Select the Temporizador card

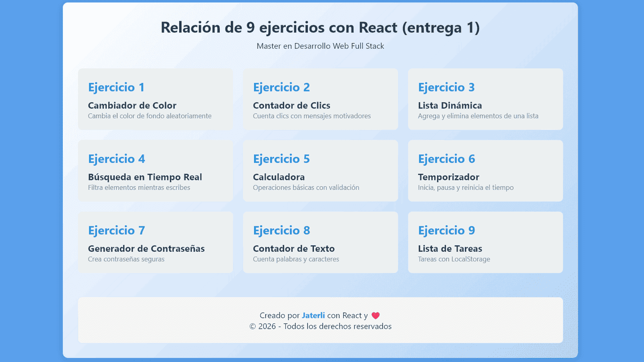click(x=485, y=170)
